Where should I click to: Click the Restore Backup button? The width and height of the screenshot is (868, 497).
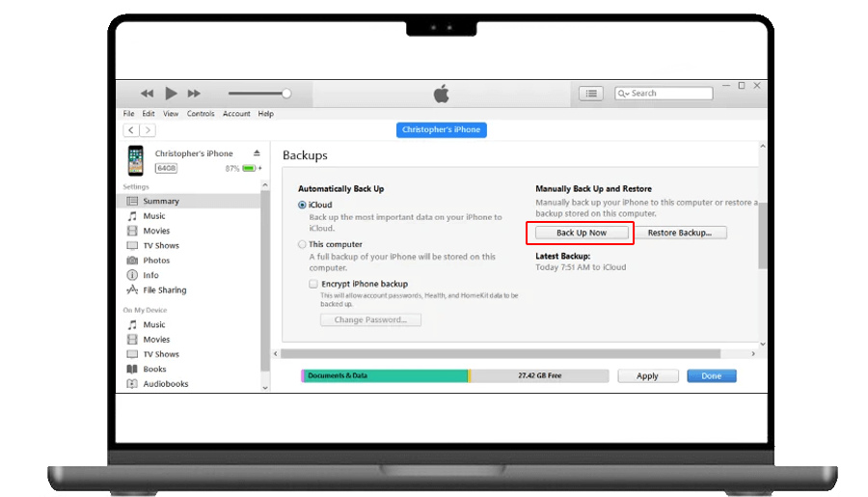pyautogui.click(x=680, y=233)
